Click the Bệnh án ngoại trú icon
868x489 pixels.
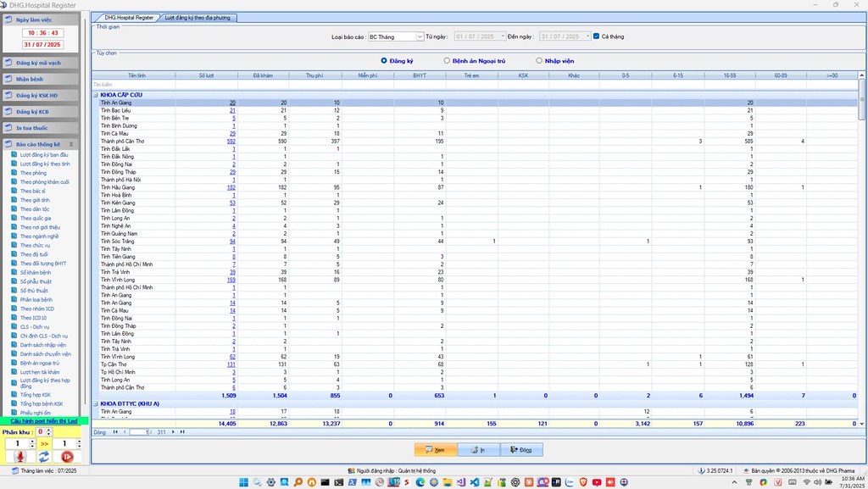pyautogui.click(x=14, y=363)
